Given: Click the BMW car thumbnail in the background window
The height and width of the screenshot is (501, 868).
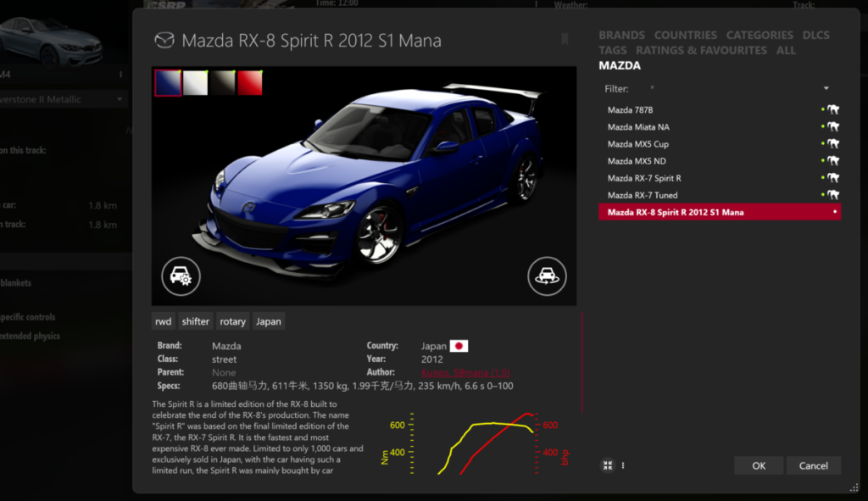Looking at the screenshot, I should tap(51, 40).
